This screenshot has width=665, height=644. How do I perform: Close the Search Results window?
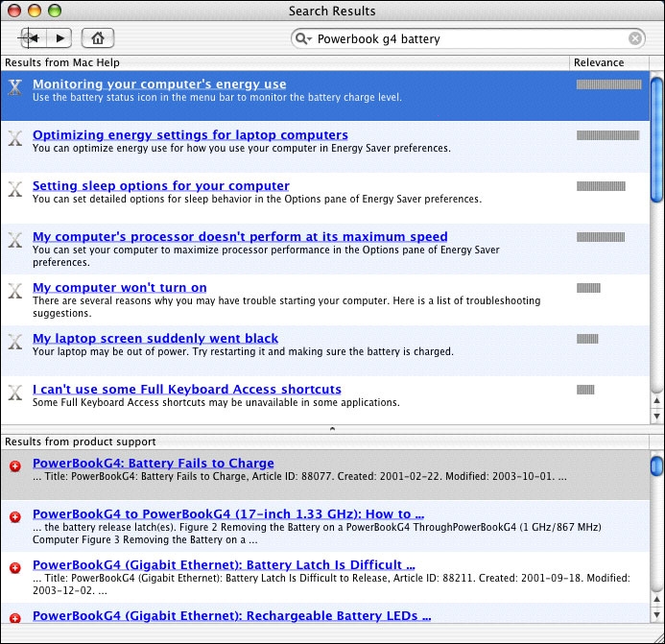click(14, 11)
